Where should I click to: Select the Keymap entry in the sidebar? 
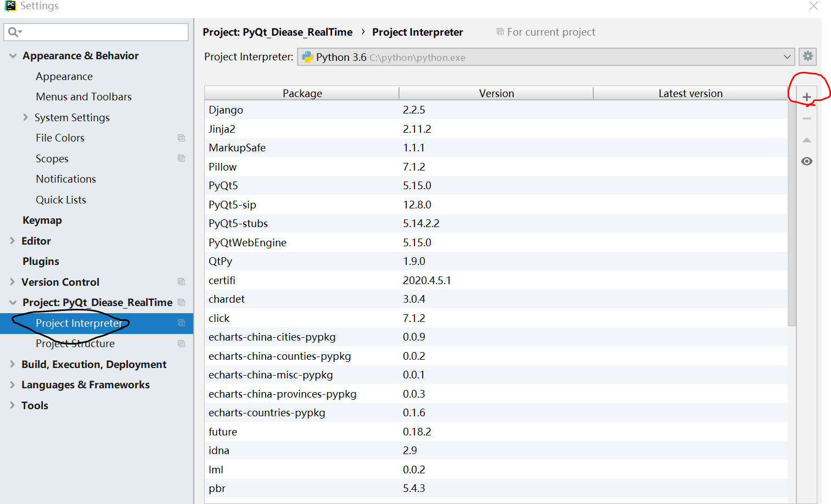(42, 220)
